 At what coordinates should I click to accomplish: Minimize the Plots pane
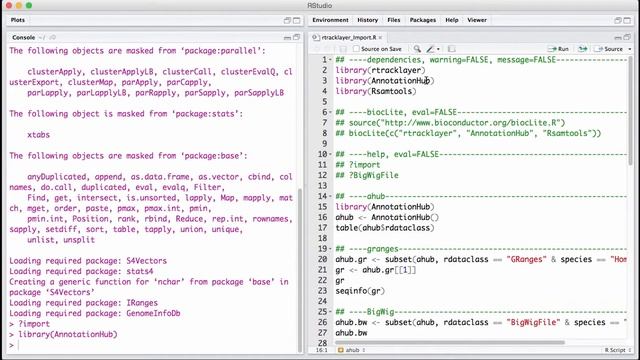(x=287, y=20)
